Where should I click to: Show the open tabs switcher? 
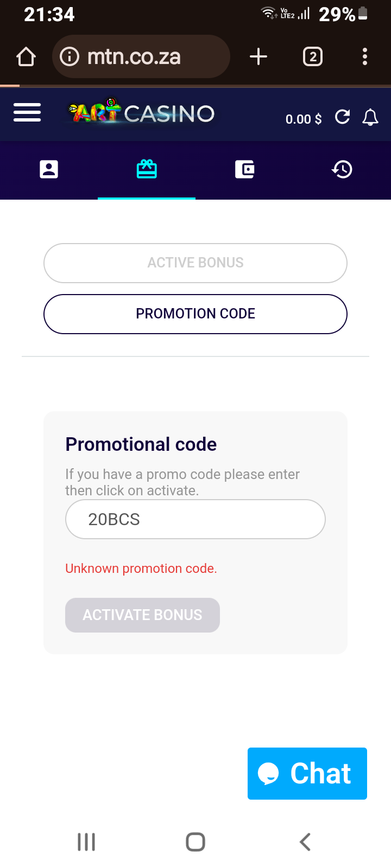click(313, 56)
